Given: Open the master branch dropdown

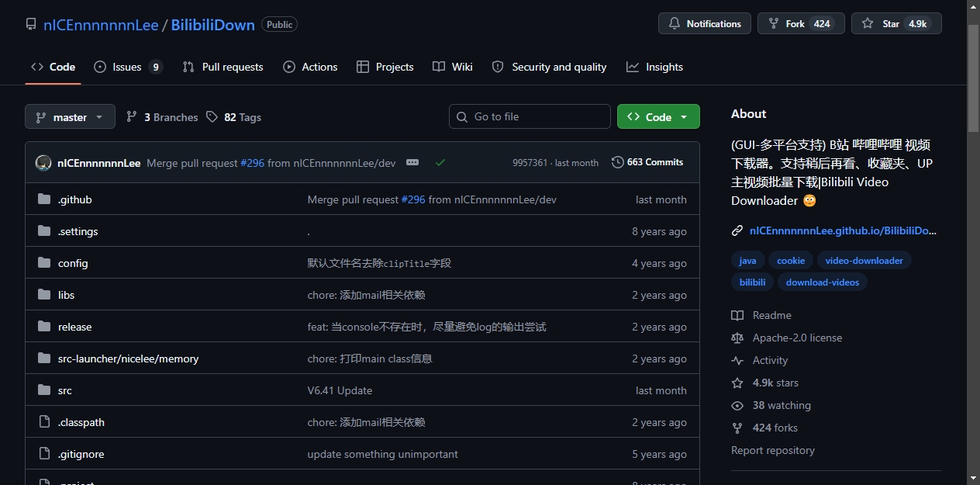Looking at the screenshot, I should coord(70,117).
